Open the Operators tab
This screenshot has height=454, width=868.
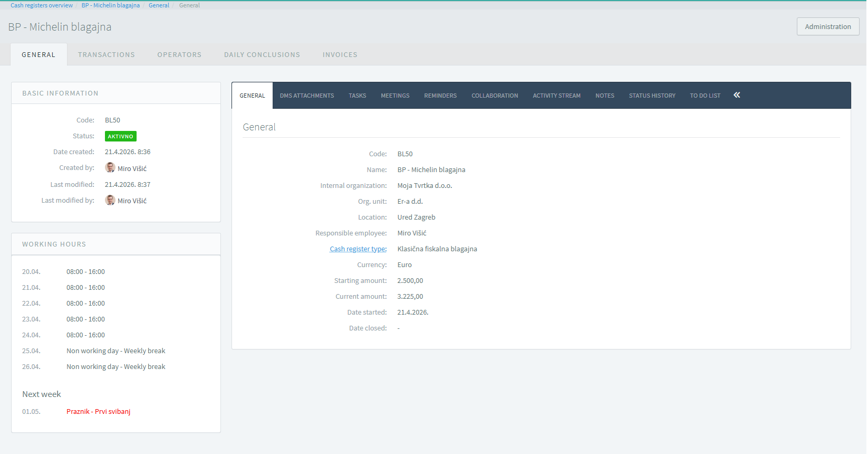[179, 55]
